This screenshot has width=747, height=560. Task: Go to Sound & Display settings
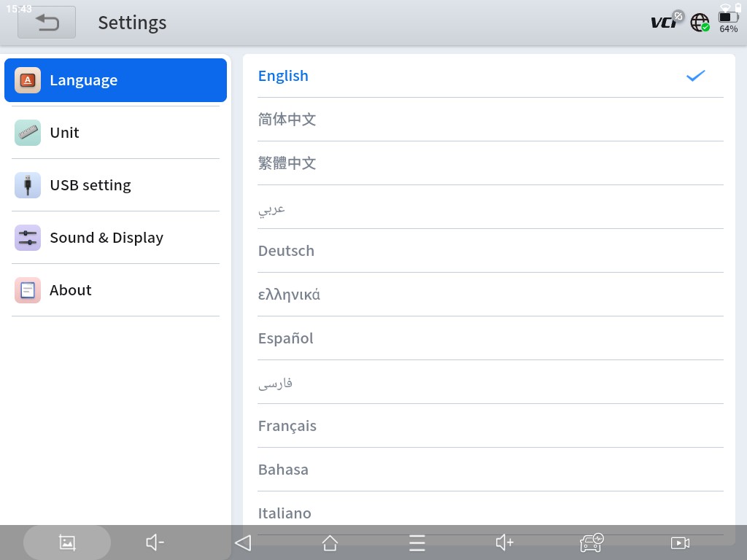coord(115,238)
